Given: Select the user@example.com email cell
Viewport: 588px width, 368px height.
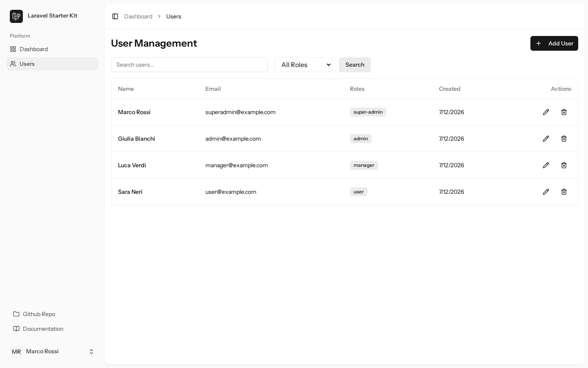Looking at the screenshot, I should [x=231, y=192].
